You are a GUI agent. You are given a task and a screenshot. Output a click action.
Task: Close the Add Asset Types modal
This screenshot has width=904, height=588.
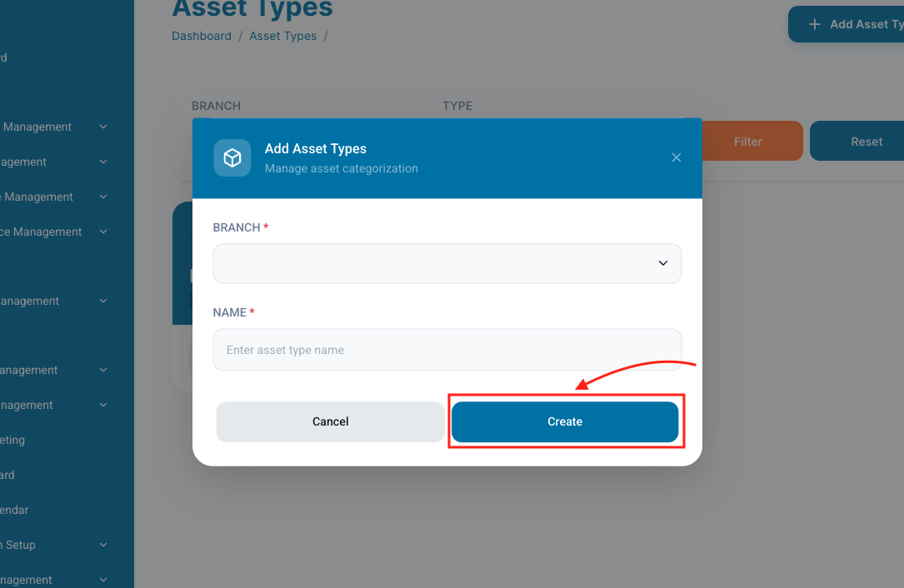tap(677, 157)
